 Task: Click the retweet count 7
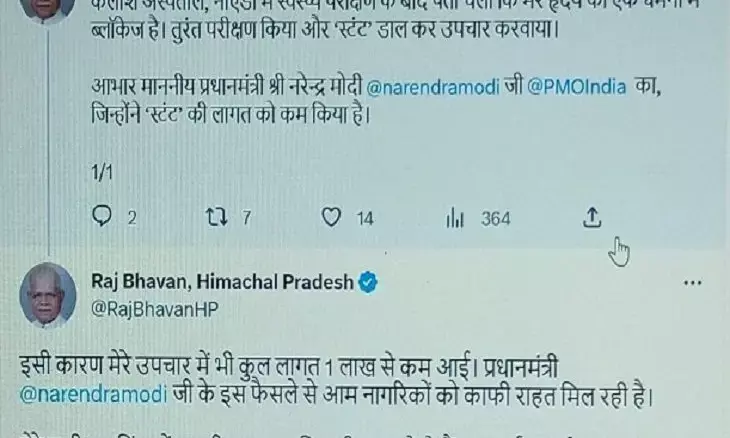(247, 218)
